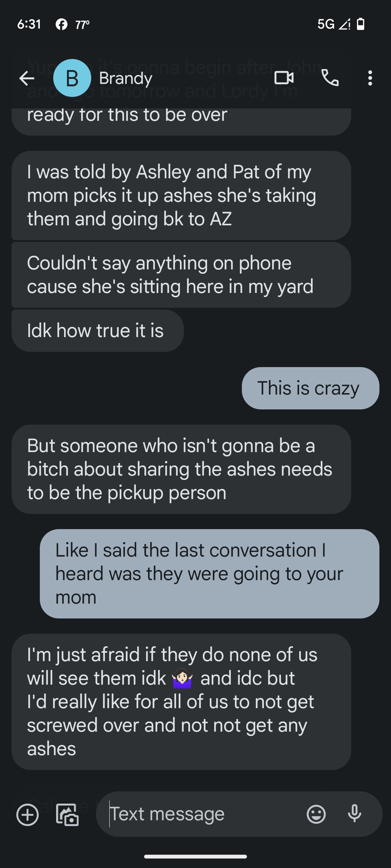The height and width of the screenshot is (868, 391).
Task: Tap the bottom navigation gesture bar
Action: pyautogui.click(x=195, y=856)
